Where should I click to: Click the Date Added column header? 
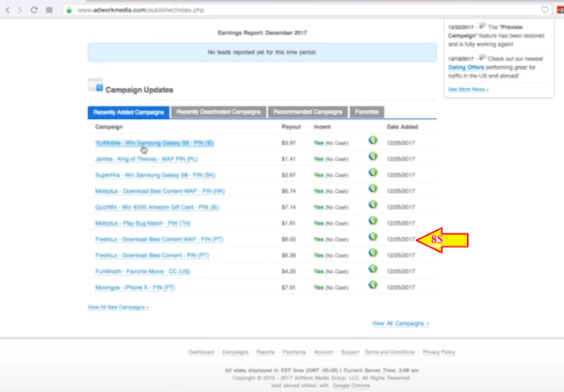pos(402,127)
